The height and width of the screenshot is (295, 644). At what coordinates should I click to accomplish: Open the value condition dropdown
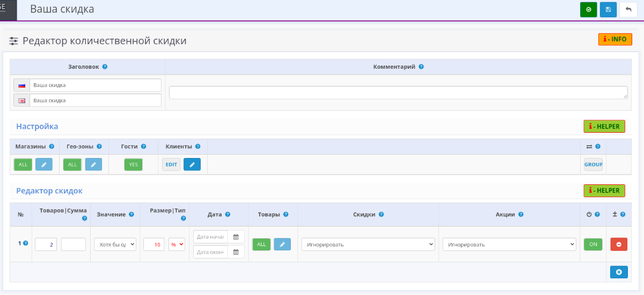point(115,244)
